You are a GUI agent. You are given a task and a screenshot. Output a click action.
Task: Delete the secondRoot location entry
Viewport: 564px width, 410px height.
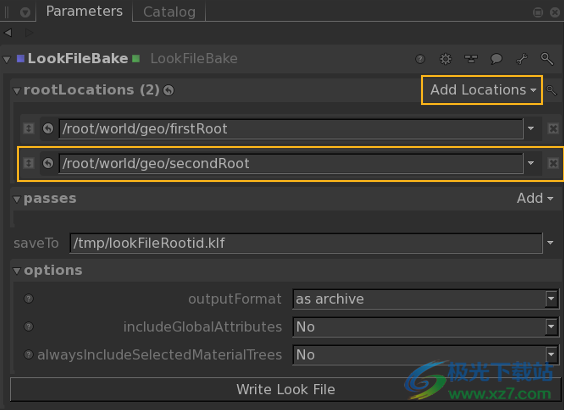(x=553, y=163)
